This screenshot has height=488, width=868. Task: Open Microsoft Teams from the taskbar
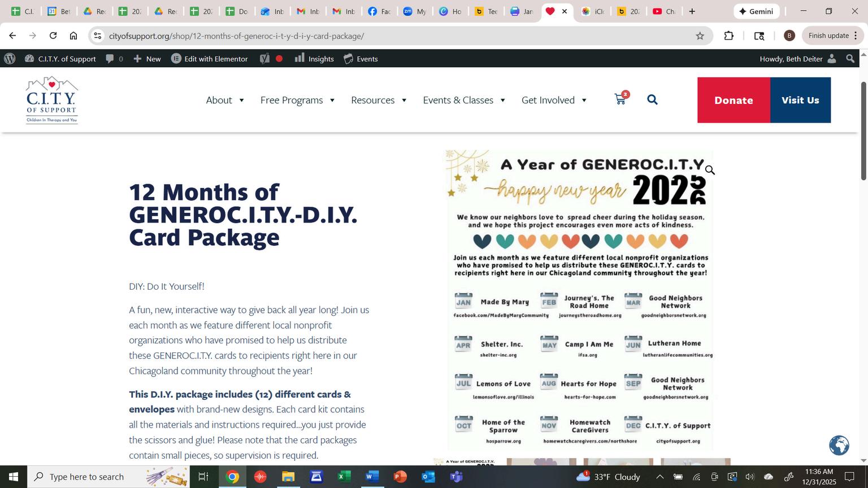coord(456,477)
